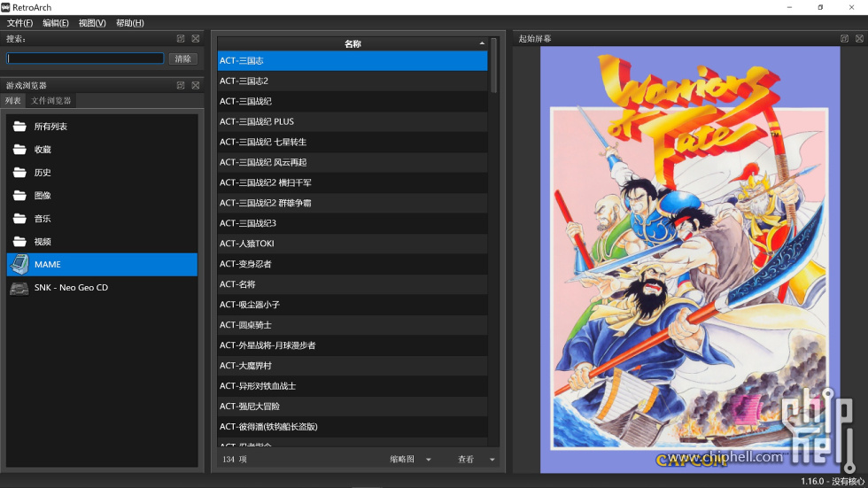Click the 视频 folder icon
Image resolution: width=868 pixels, height=488 pixels.
[19, 242]
